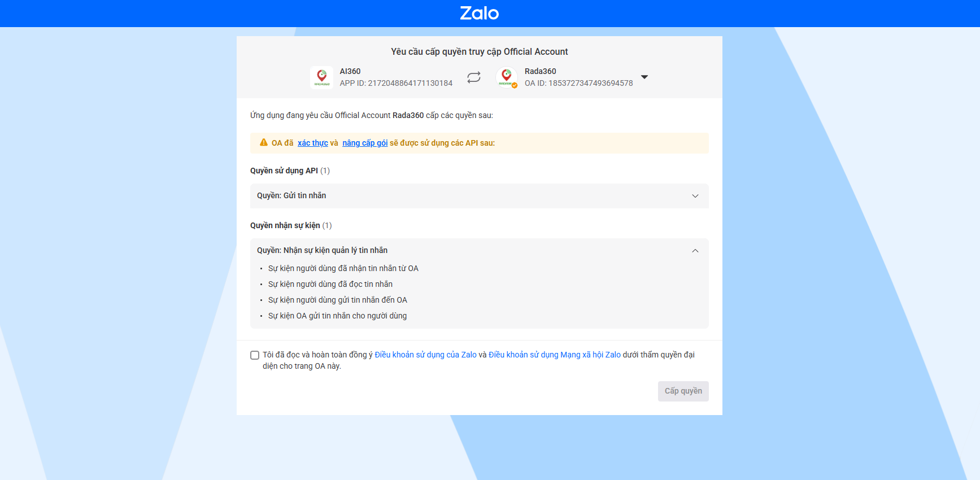980x480 pixels.
Task: Collapse the 'Nhận sự kiện quản lý tin nhắn' section
Action: 695,250
